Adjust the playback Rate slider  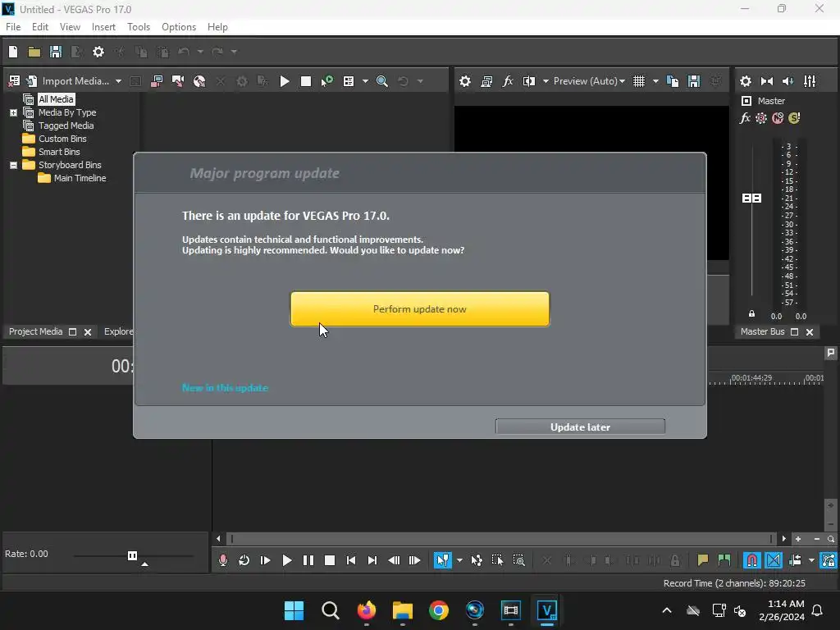pos(132,555)
